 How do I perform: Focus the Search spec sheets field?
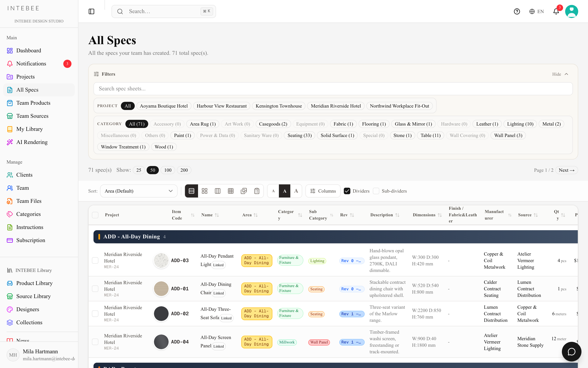pos(333,89)
